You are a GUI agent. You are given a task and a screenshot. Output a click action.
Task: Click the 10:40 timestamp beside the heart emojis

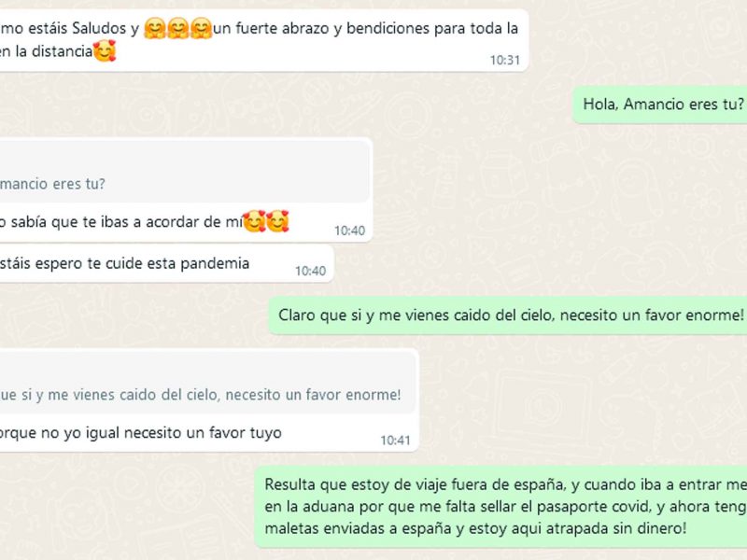[349, 231]
